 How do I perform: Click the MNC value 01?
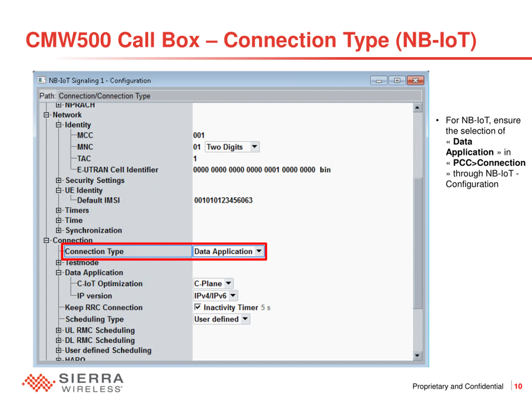(x=197, y=147)
